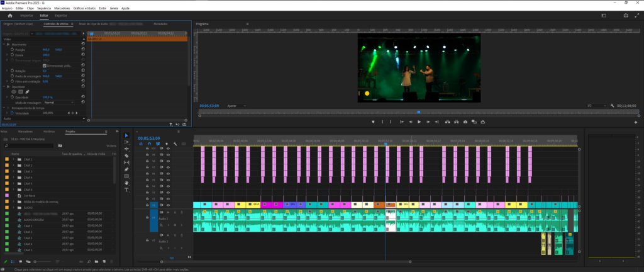The width and height of the screenshot is (644, 272).
Task: Toggle the uniform scale checkbox
Action: point(45,65)
